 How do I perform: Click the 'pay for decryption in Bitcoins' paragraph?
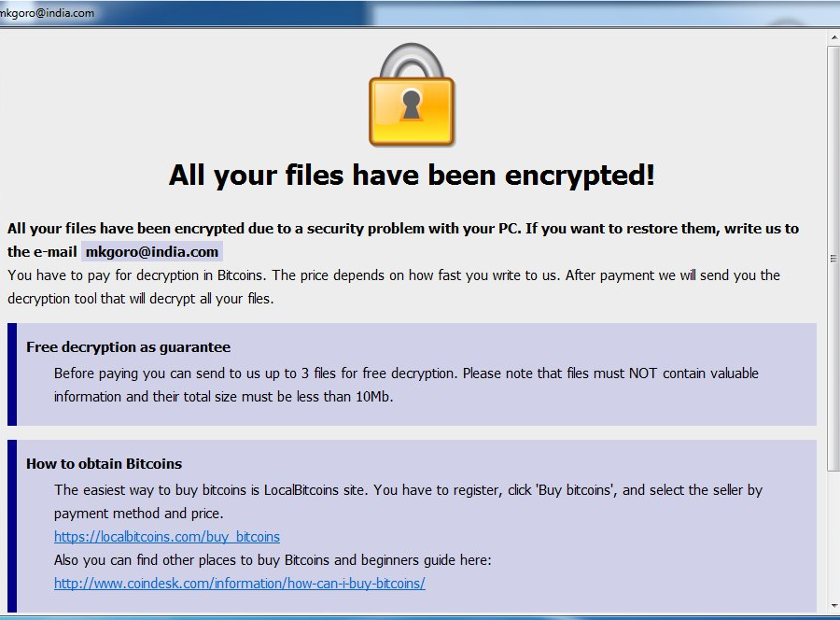pos(393,275)
